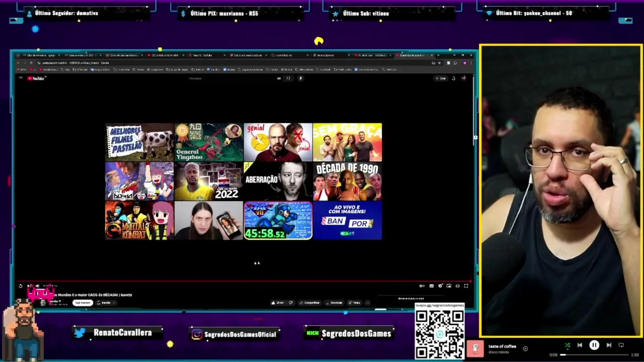Click the 'taste of coffee' song title

click(502, 346)
